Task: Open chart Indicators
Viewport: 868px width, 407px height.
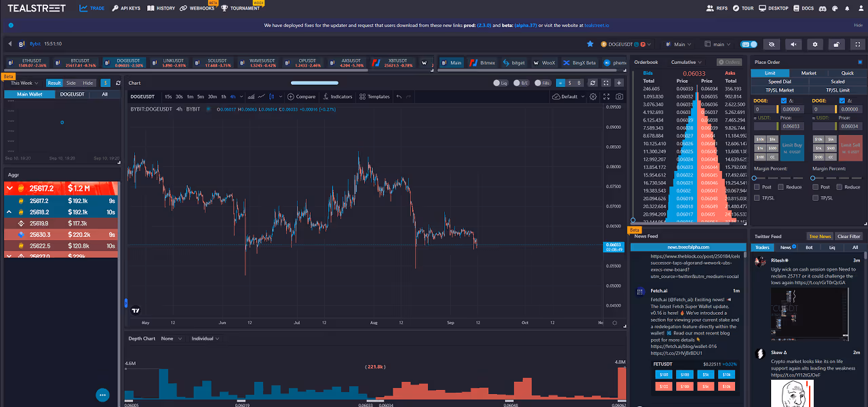Action: 338,96
